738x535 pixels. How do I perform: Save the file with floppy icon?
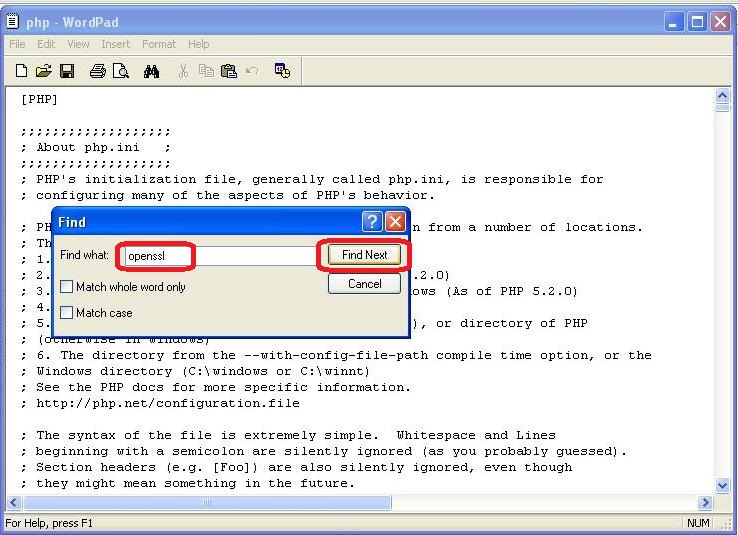67,71
